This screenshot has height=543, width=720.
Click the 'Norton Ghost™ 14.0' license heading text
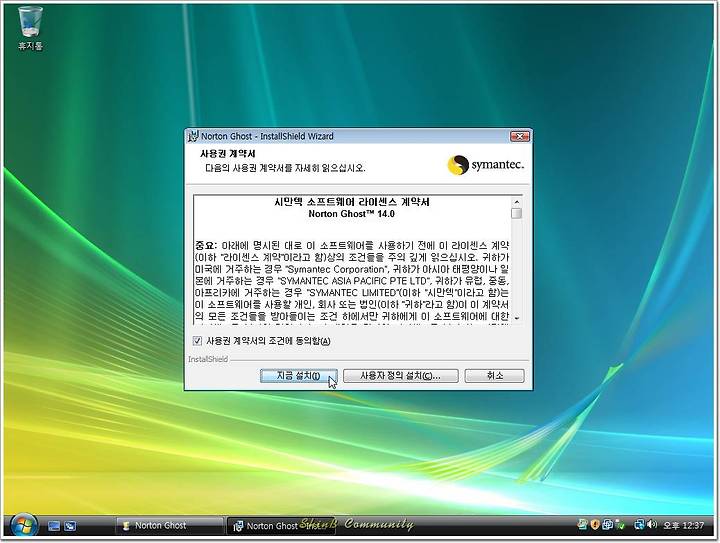(351, 213)
